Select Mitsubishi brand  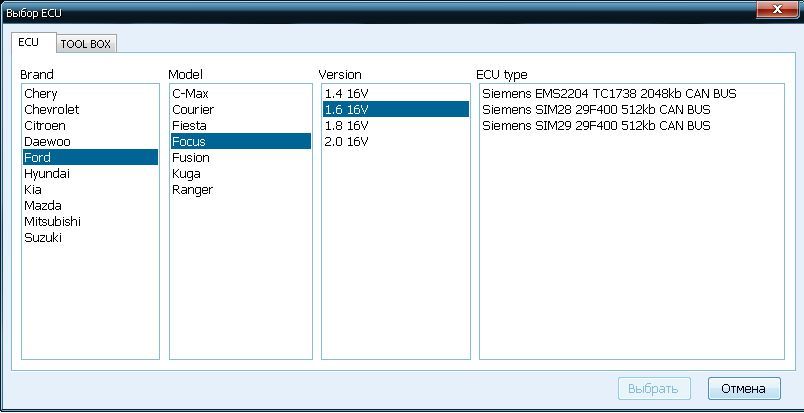coord(90,221)
